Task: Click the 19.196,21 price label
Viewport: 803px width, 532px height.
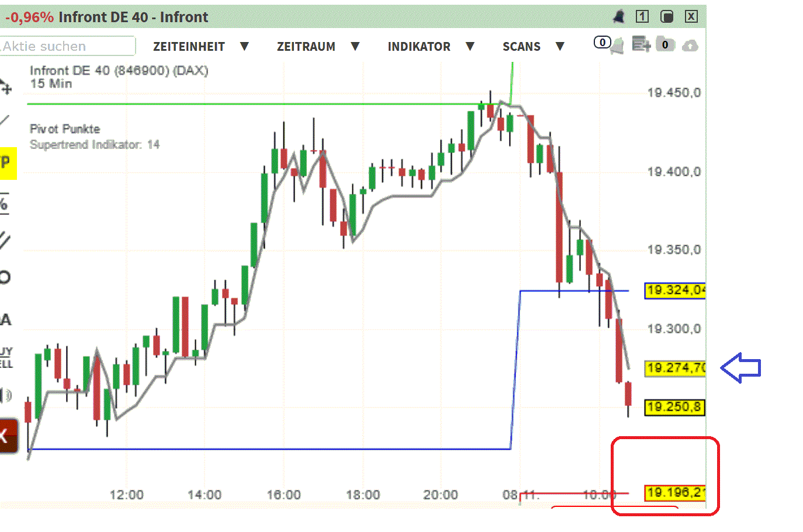Action: 675,493
